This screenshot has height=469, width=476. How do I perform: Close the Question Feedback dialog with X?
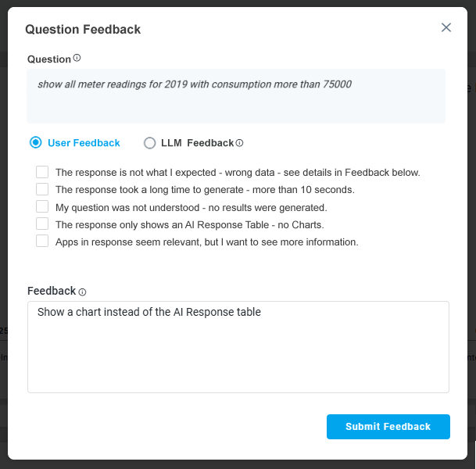(x=446, y=27)
